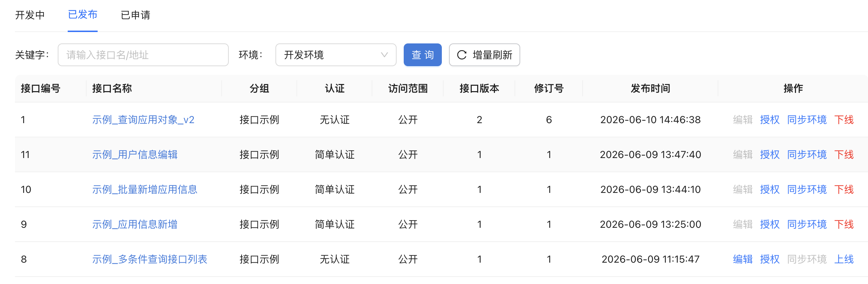Click 公开 cell in 示例_多条件查询接口列表 row

tap(408, 259)
